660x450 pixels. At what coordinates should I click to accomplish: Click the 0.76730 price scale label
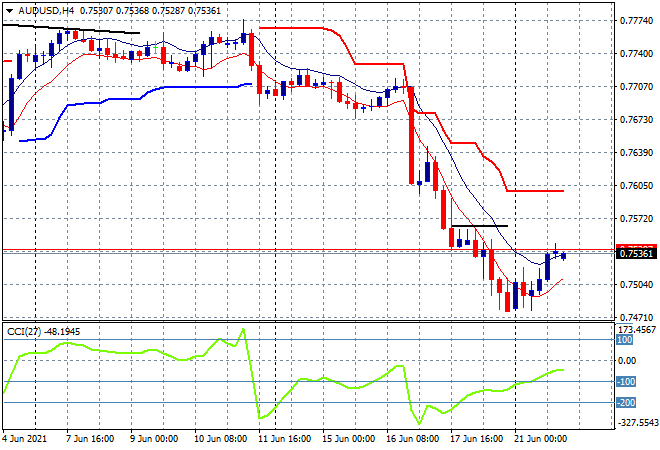coord(636,120)
